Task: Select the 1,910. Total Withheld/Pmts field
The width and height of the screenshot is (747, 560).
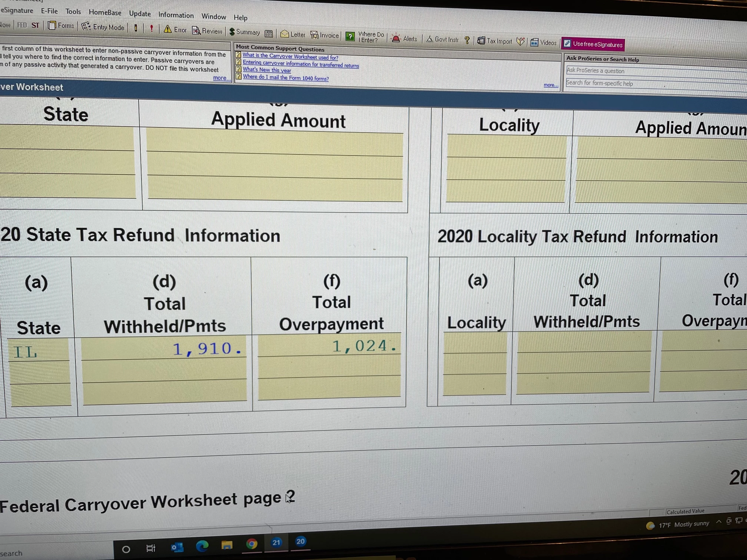Action: pos(163,348)
